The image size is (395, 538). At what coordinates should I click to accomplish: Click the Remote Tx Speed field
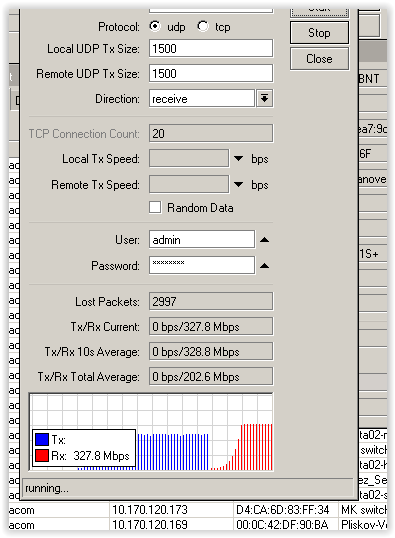(x=189, y=185)
